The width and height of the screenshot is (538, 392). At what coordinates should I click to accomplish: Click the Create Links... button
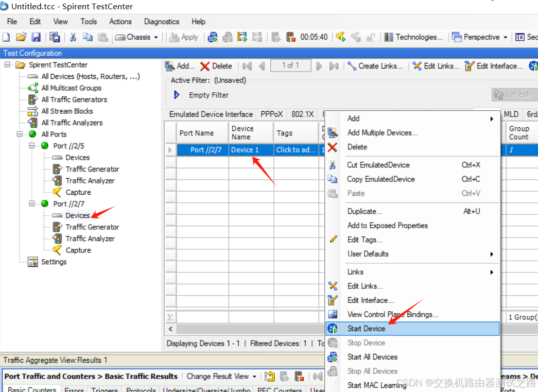pyautogui.click(x=375, y=66)
